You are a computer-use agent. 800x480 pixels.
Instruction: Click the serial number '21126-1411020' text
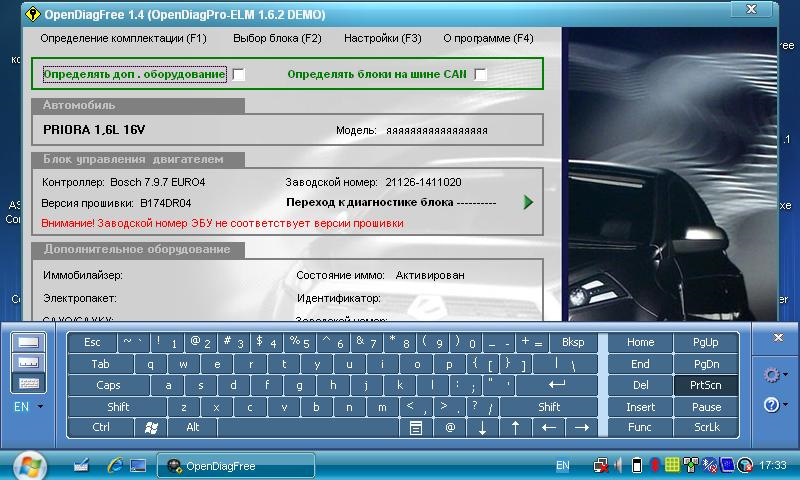[423, 182]
